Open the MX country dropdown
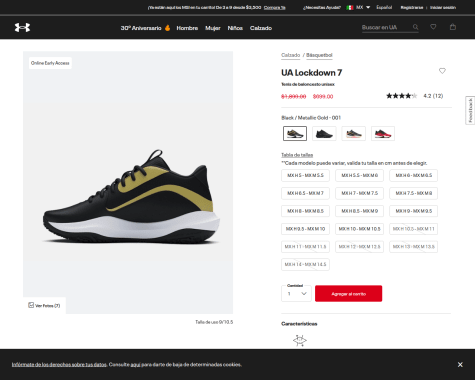475x380 pixels. (363, 7)
